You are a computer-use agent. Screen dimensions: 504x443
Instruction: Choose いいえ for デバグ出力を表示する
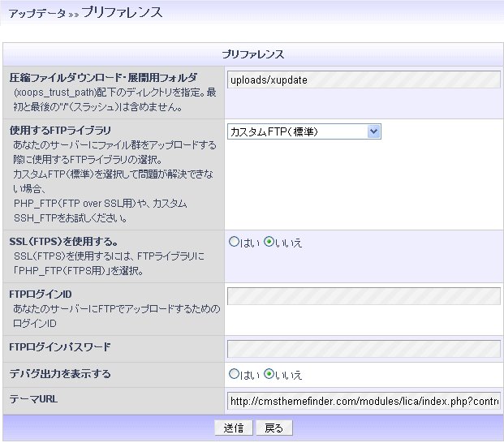269,374
